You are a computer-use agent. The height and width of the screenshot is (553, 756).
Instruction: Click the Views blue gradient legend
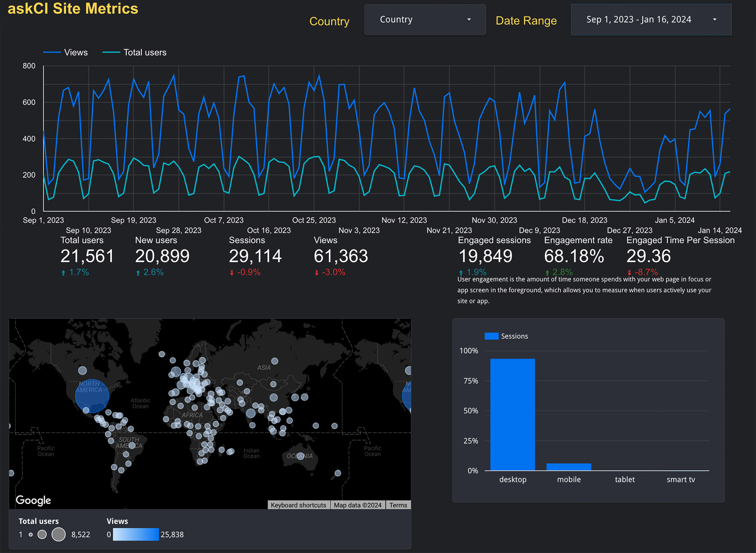[136, 534]
